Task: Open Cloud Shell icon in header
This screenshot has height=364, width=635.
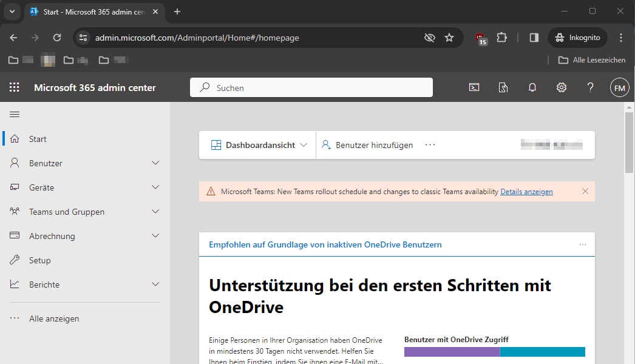Action: (474, 87)
